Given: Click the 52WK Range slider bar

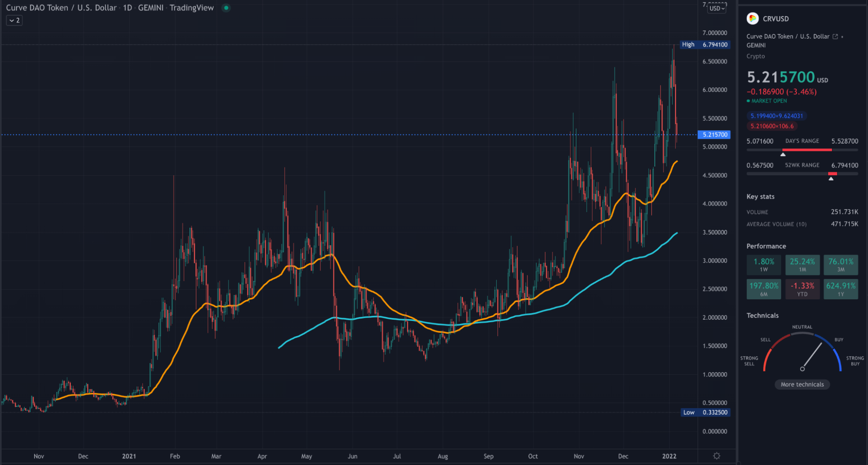Looking at the screenshot, I should 802,174.
